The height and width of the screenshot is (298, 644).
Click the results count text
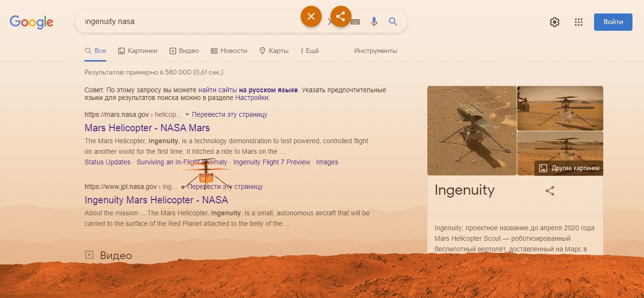point(154,72)
